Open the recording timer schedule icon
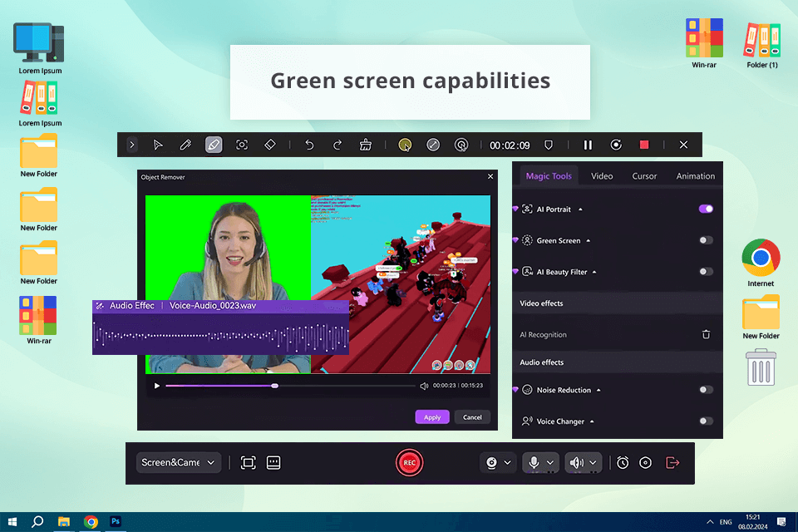 coord(623,463)
